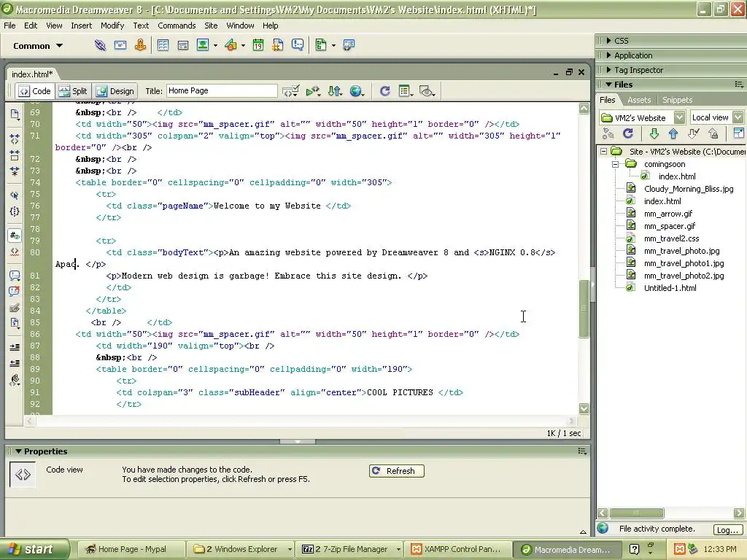Click the Refresh Design View icon

[385, 91]
